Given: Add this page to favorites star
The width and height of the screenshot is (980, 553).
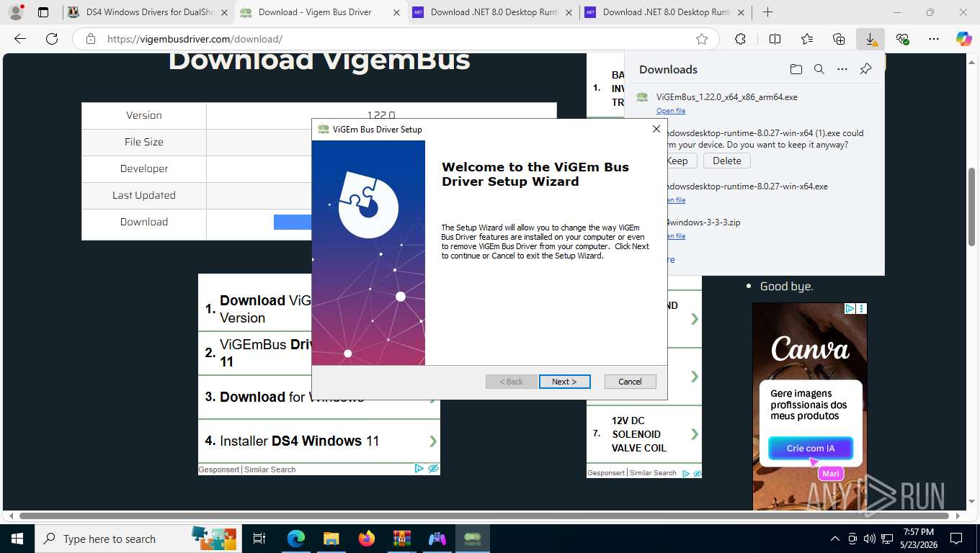Looking at the screenshot, I should [702, 39].
